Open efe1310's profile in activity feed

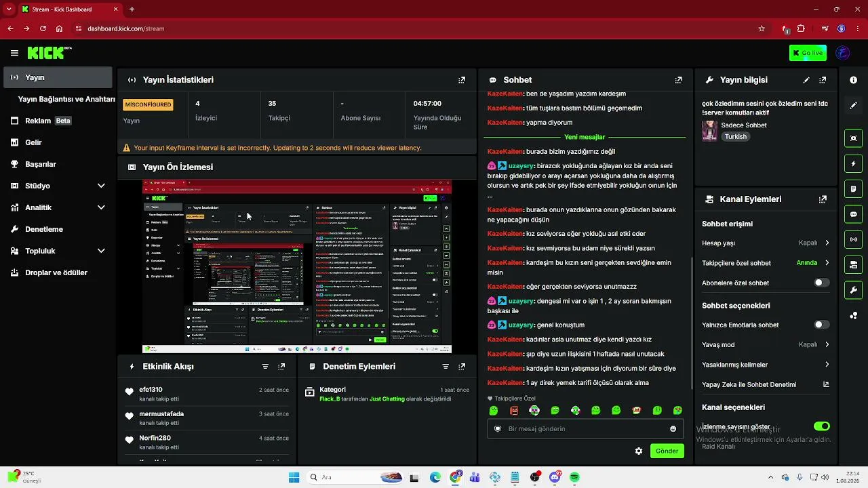point(151,390)
